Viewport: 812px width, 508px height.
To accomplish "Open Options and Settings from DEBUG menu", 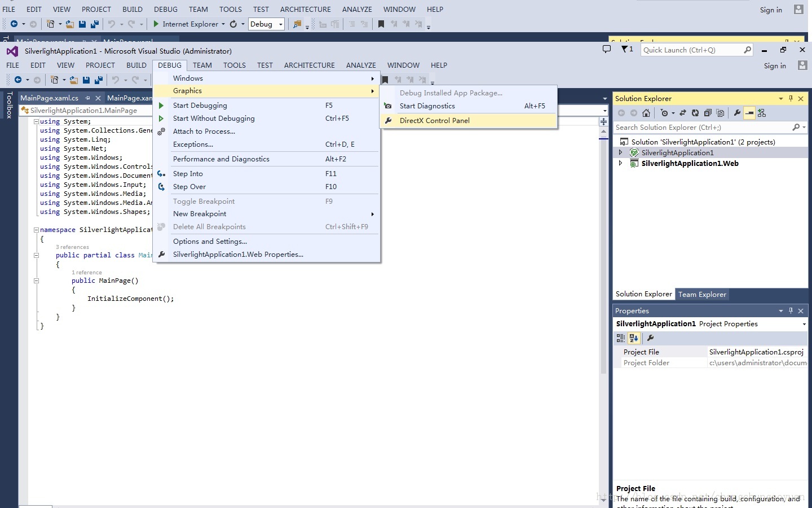I will [x=266, y=242].
